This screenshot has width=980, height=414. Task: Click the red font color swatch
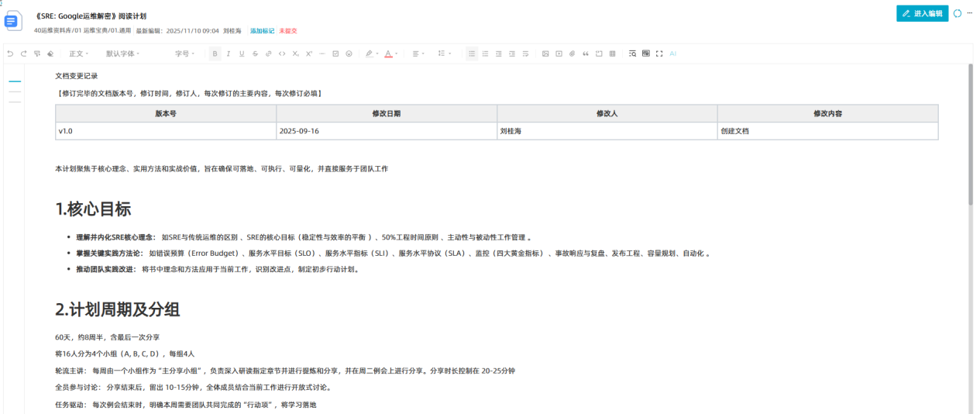point(388,53)
